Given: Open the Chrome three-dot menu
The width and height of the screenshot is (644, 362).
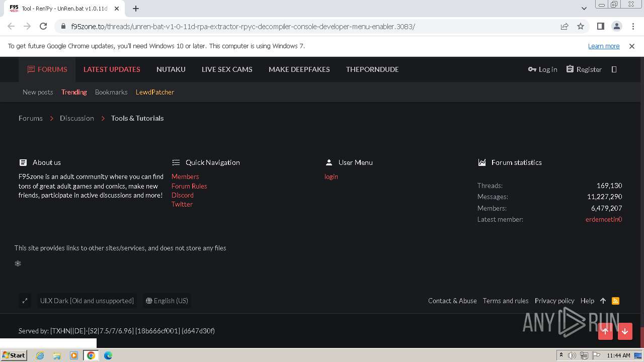Looking at the screenshot, I should 632,26.
